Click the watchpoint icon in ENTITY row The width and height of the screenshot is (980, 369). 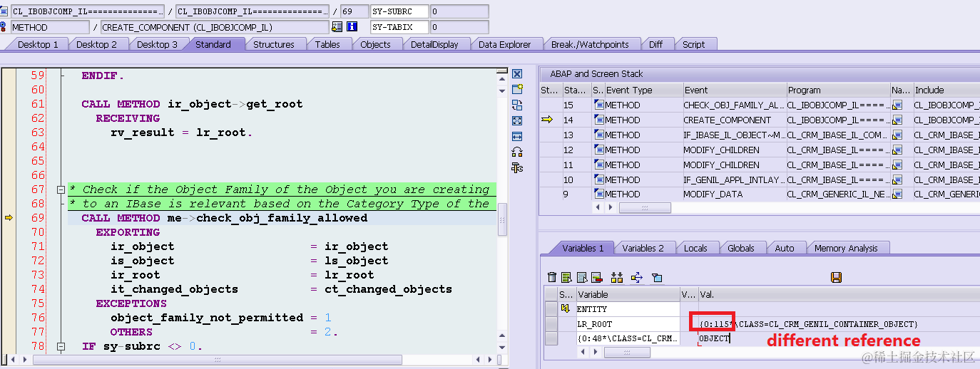pos(566,308)
